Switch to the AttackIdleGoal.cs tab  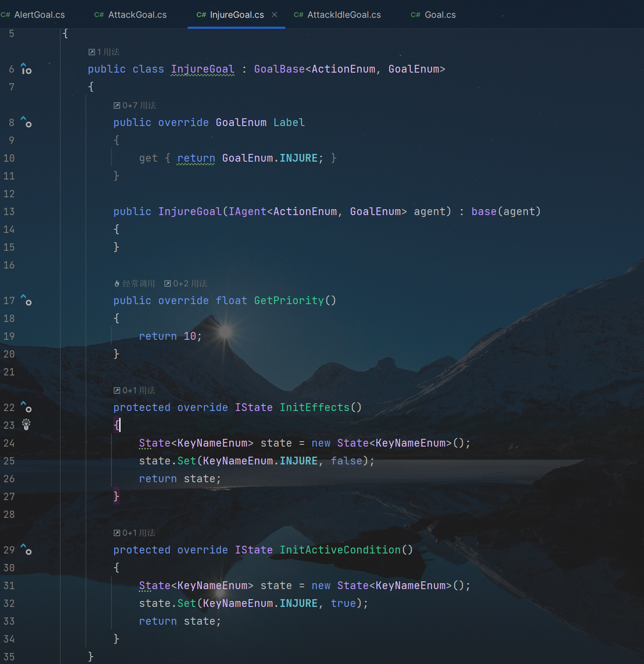[x=343, y=15]
